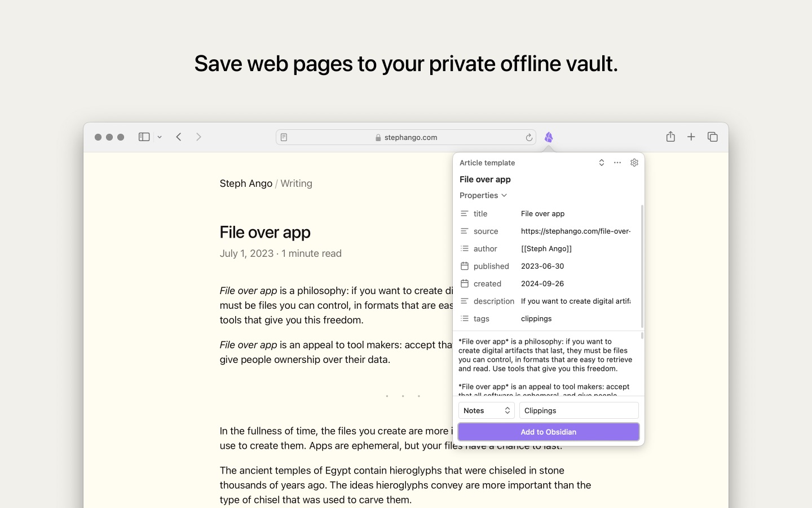Collapse the Properties section
The width and height of the screenshot is (812, 508).
click(483, 195)
